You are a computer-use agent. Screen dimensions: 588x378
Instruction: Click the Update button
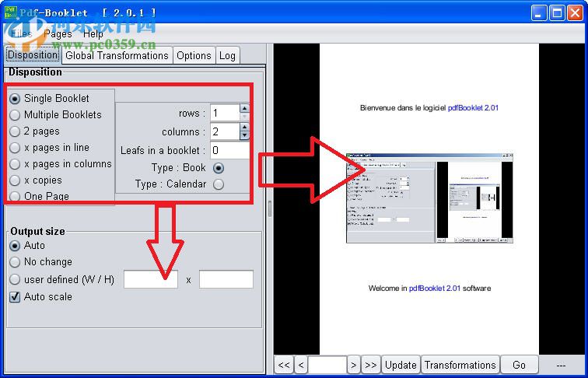coord(401,365)
